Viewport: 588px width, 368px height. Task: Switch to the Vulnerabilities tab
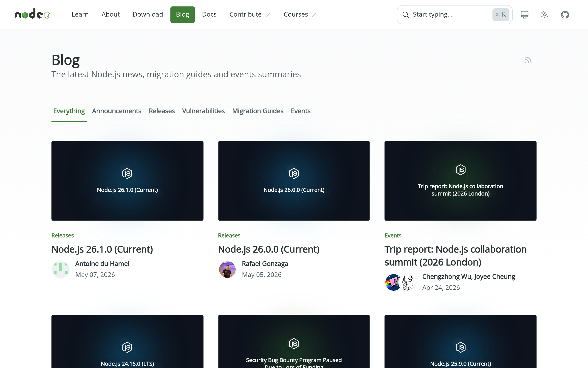(203, 111)
